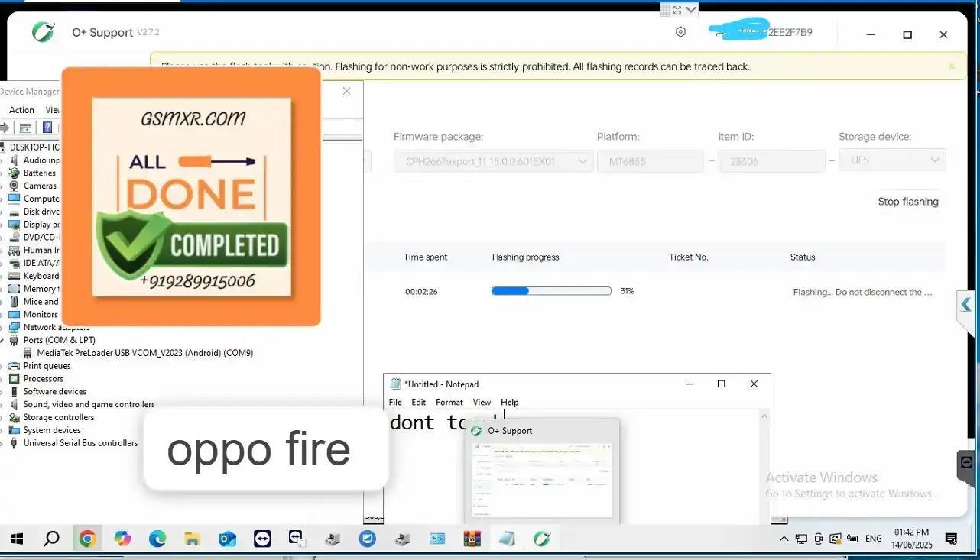This screenshot has height=560, width=980.
Task: Click the O+ Support taskbar preview thumbnail
Action: (x=542, y=479)
